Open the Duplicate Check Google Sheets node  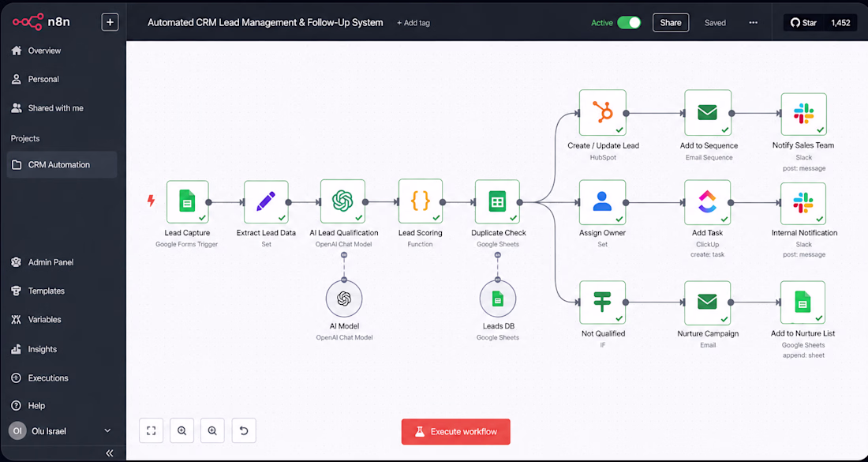pos(497,201)
